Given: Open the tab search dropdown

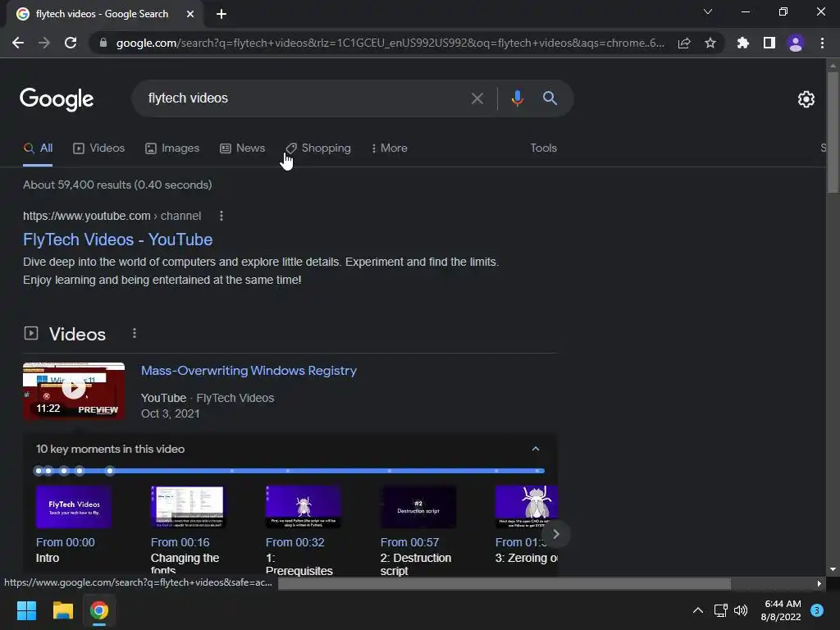Looking at the screenshot, I should 708,11.
